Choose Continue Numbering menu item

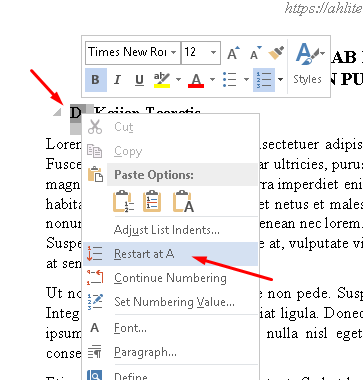[x=170, y=278]
